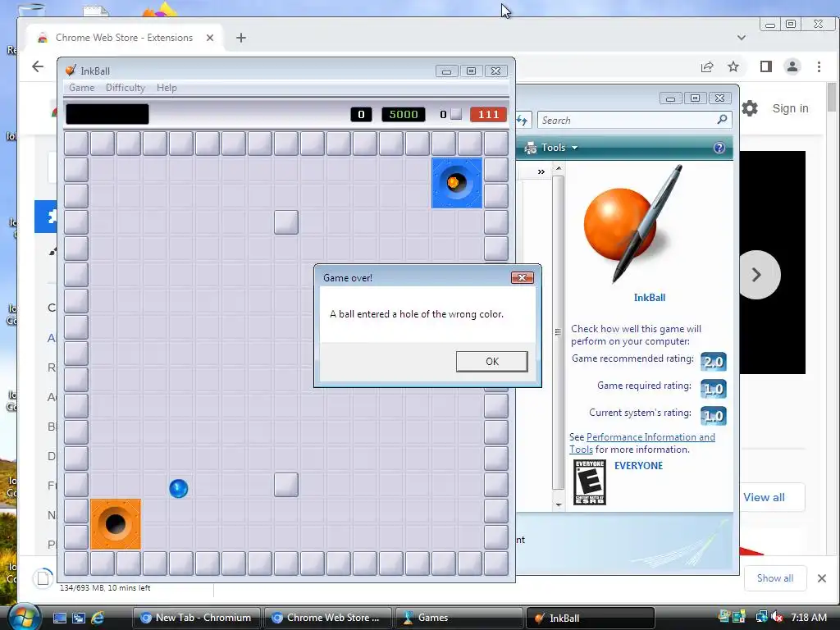Screen dimensions: 840x630
Task: Click the refresh arrows icon beside Search
Action: tap(523, 120)
